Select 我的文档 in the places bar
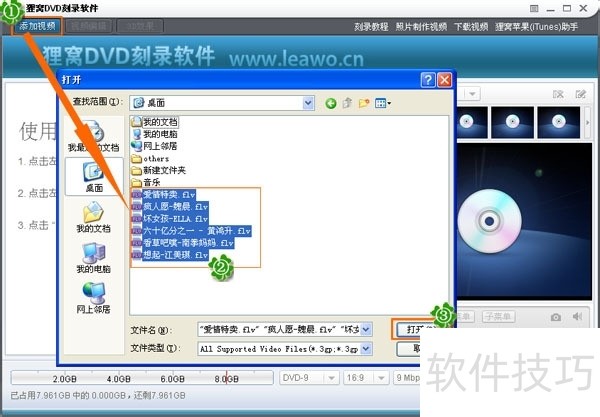This screenshot has width=600, height=417. pos(94,217)
